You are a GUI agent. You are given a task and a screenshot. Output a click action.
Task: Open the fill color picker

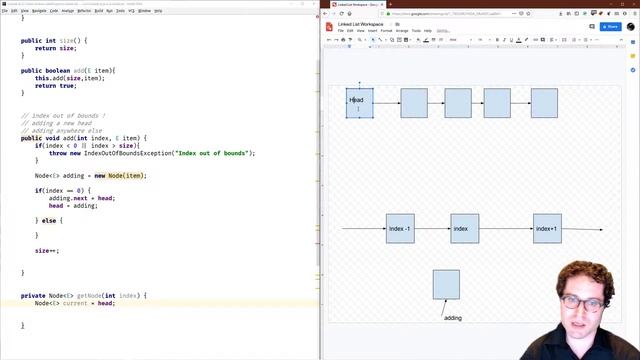point(418,40)
